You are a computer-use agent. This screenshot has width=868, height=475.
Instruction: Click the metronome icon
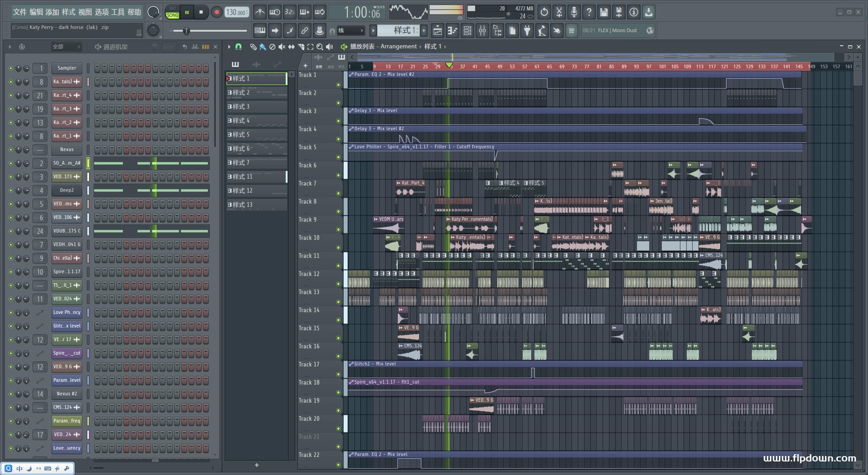(x=259, y=12)
